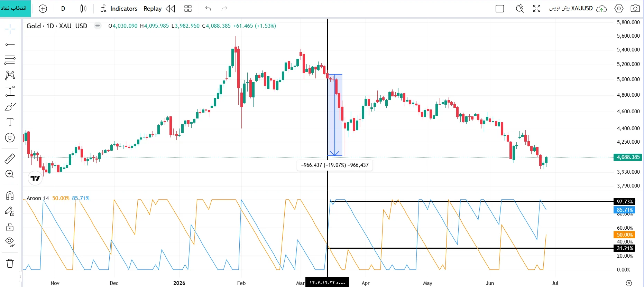Screen dimensions: 644x287
Task: Click the date label ۱۴۰۴-۱۲-۲۲ on time axis
Action: coord(327,283)
